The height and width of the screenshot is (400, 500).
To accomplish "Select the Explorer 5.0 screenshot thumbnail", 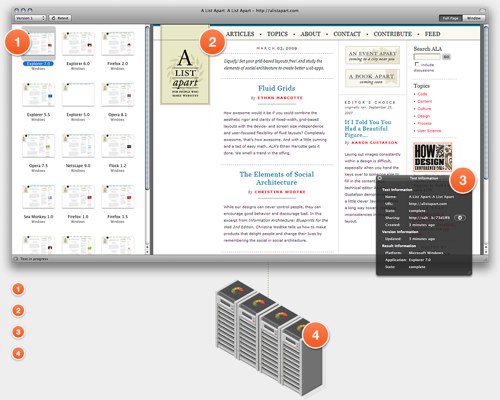I will [x=78, y=95].
